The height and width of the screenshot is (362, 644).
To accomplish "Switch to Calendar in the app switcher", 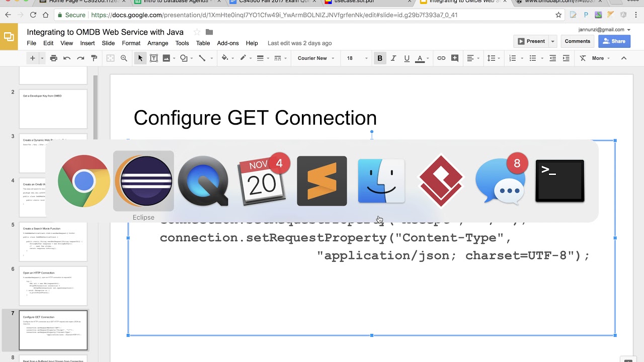I will 262,181.
